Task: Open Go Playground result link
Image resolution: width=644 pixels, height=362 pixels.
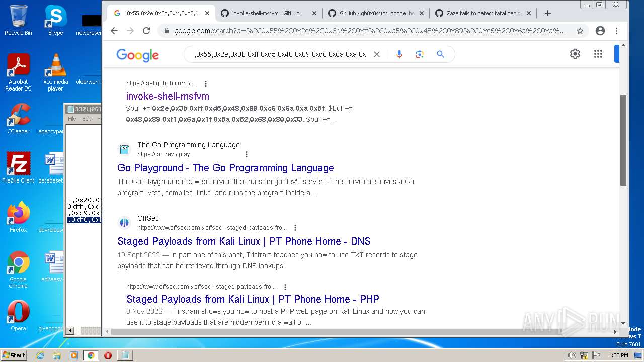Action: (225, 168)
